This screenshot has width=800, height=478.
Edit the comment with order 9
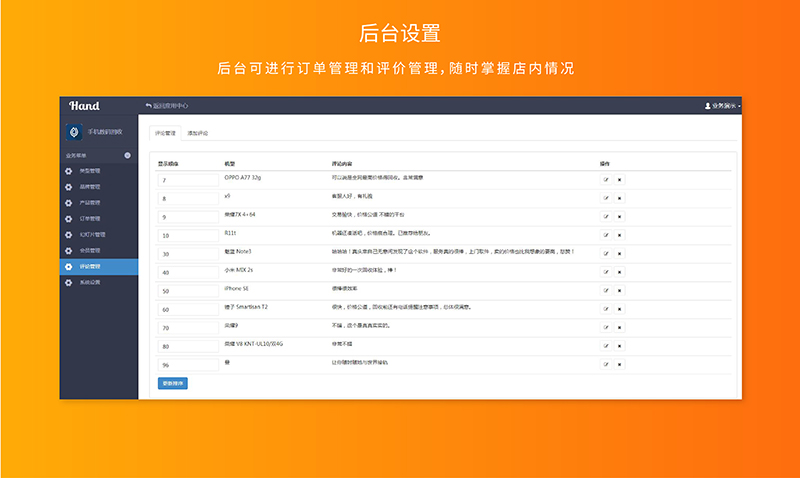point(606,216)
